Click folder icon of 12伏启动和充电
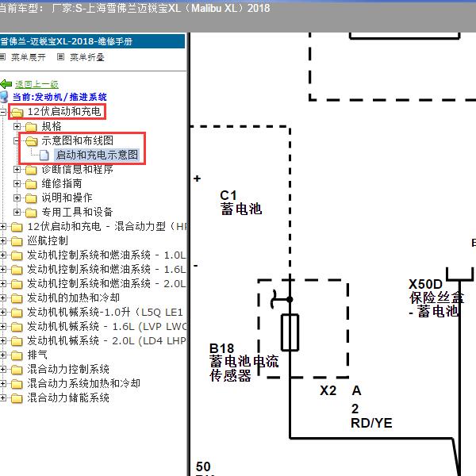The height and width of the screenshot is (476, 476). 17,113
